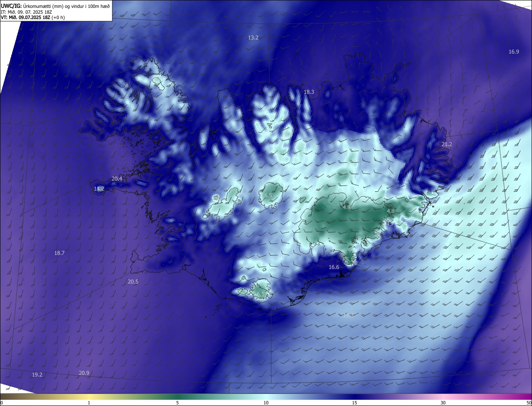
Task: Click the 20.5 value on the map
Action: tap(133, 281)
